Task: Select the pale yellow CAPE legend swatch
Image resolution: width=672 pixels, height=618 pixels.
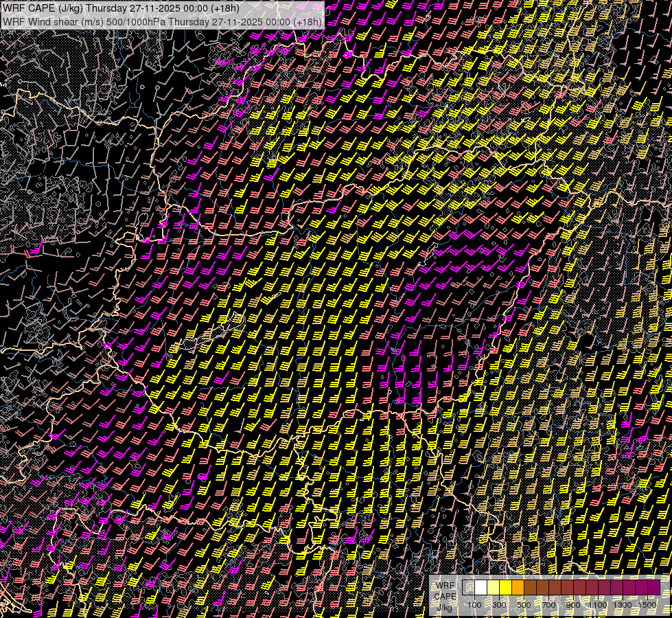Action: [x=493, y=588]
